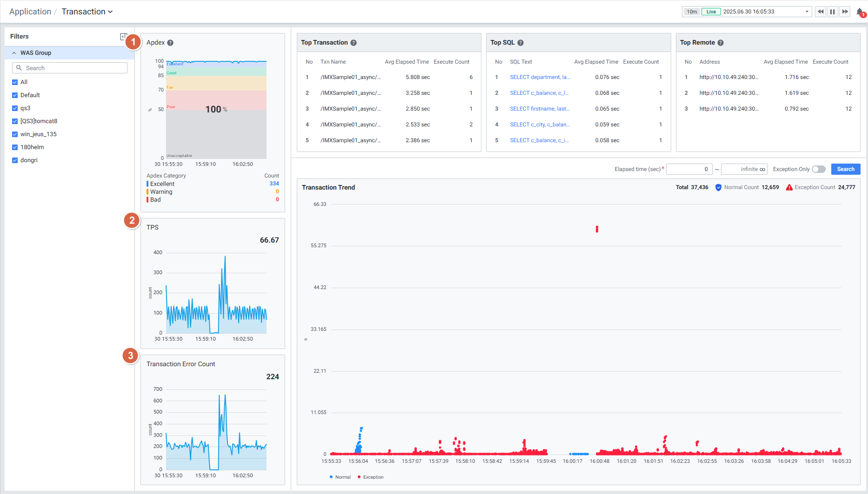The width and height of the screenshot is (868, 494).
Task: Open the date time dropdown arrow
Action: (x=807, y=12)
